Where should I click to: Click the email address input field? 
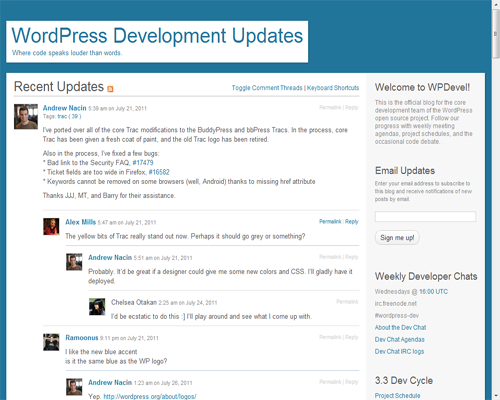pos(425,217)
